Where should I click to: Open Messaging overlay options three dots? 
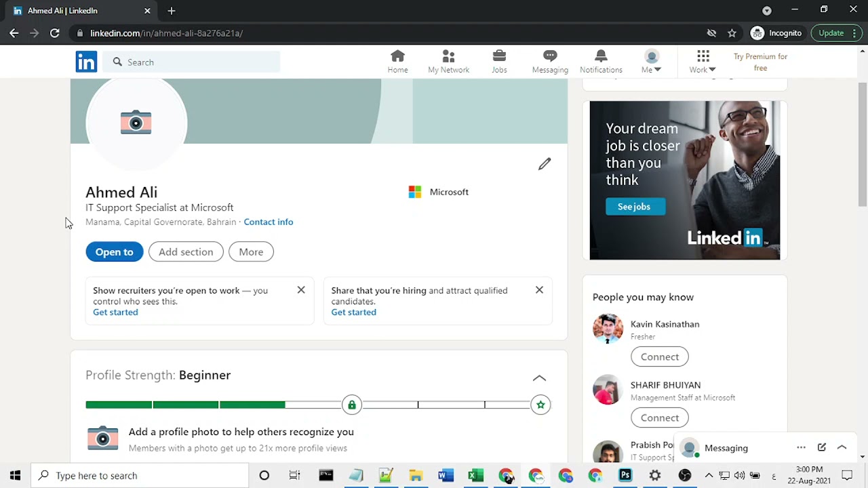801,447
